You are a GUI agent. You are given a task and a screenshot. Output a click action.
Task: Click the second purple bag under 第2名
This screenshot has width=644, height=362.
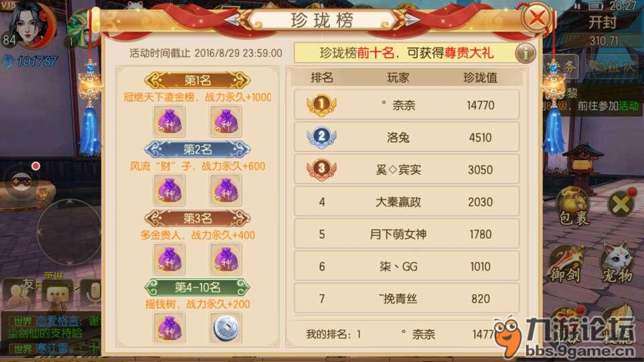coord(225,190)
